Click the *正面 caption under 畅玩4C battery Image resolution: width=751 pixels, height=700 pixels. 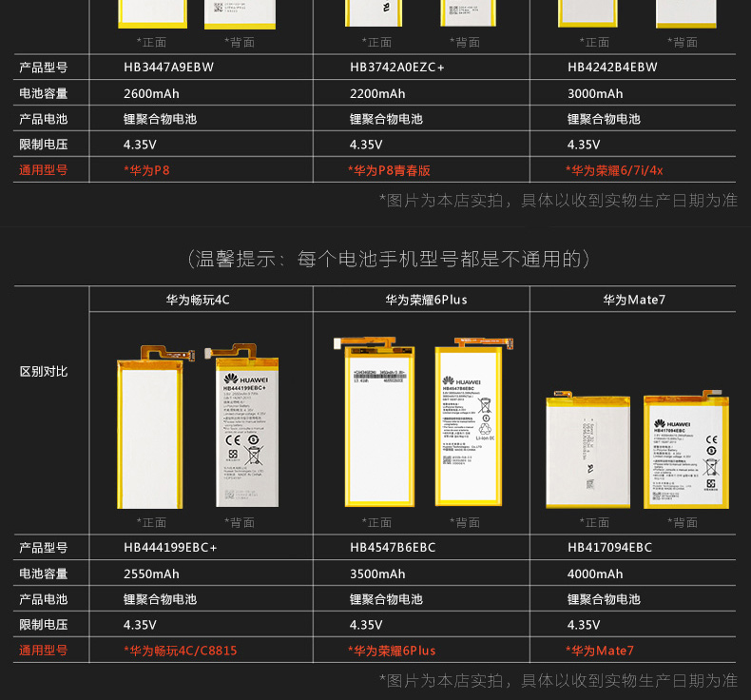151,522
